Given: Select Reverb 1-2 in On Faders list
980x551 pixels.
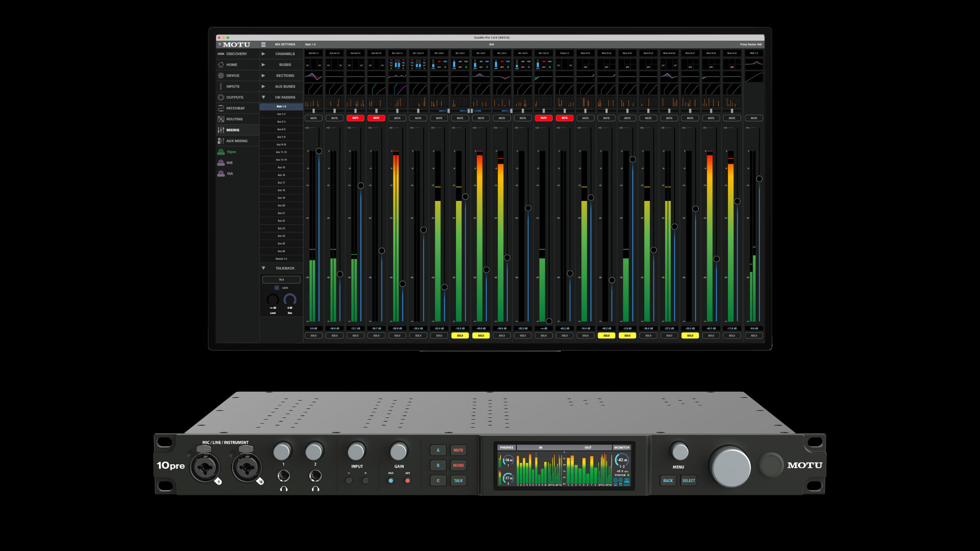Looking at the screenshot, I should click(281, 259).
